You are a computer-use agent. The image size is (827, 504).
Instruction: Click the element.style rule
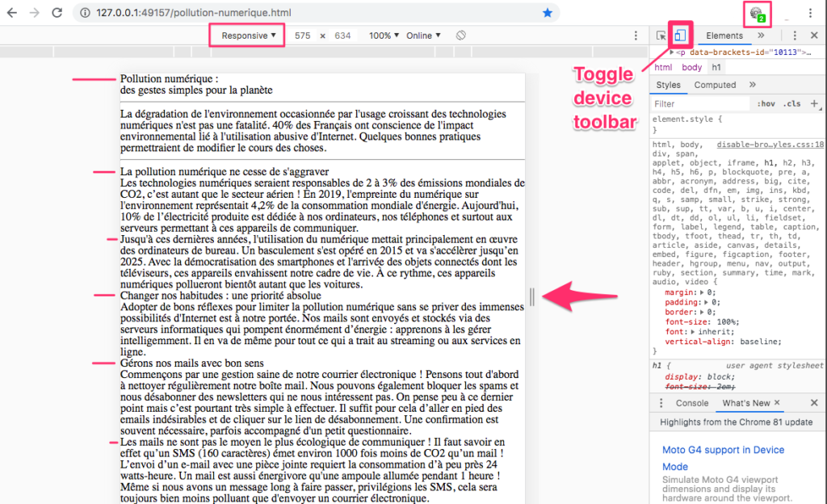687,120
